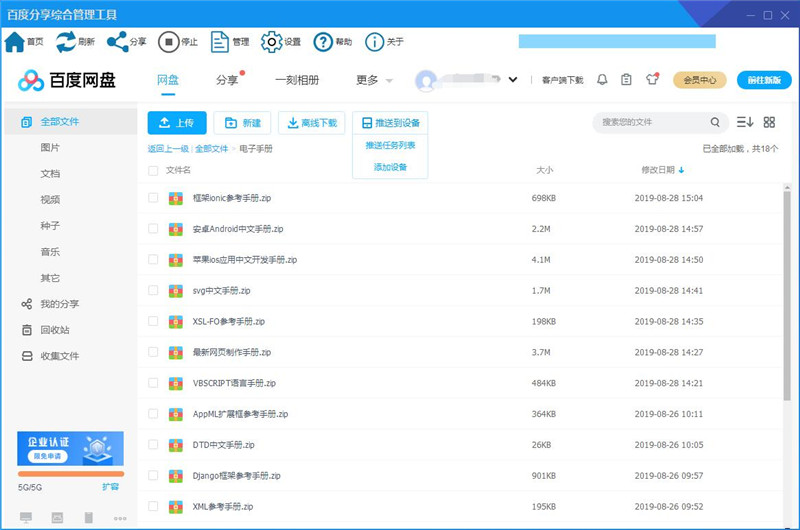Screen dimensions: 800x530
Task: Open 回收站 recycle bin
Action: (x=45, y=330)
